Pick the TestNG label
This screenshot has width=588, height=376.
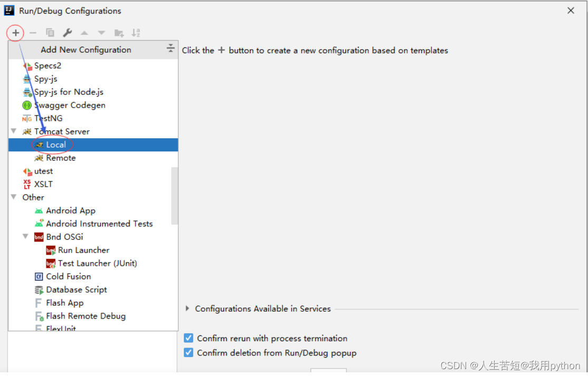49,119
